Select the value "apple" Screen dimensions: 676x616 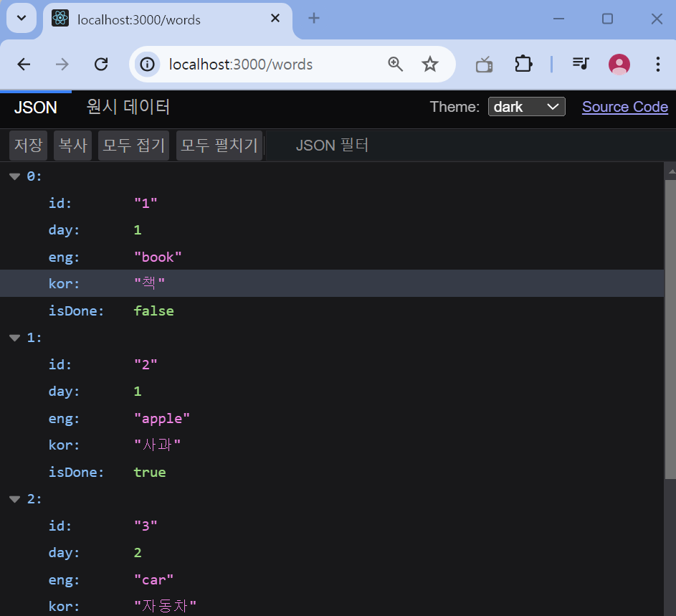[x=162, y=418]
